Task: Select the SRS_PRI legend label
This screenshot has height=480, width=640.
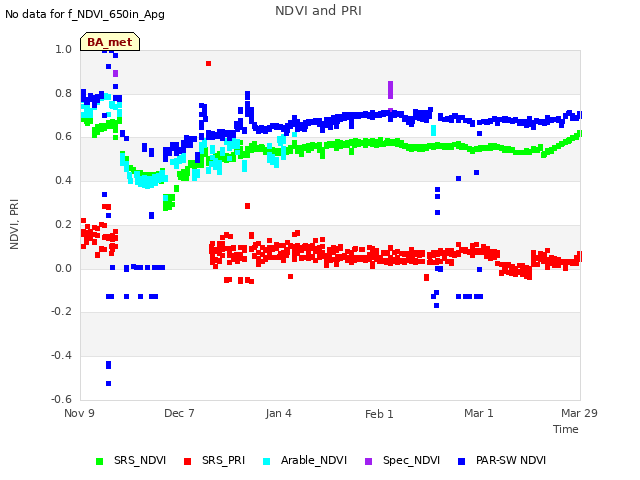Action: tap(223, 460)
